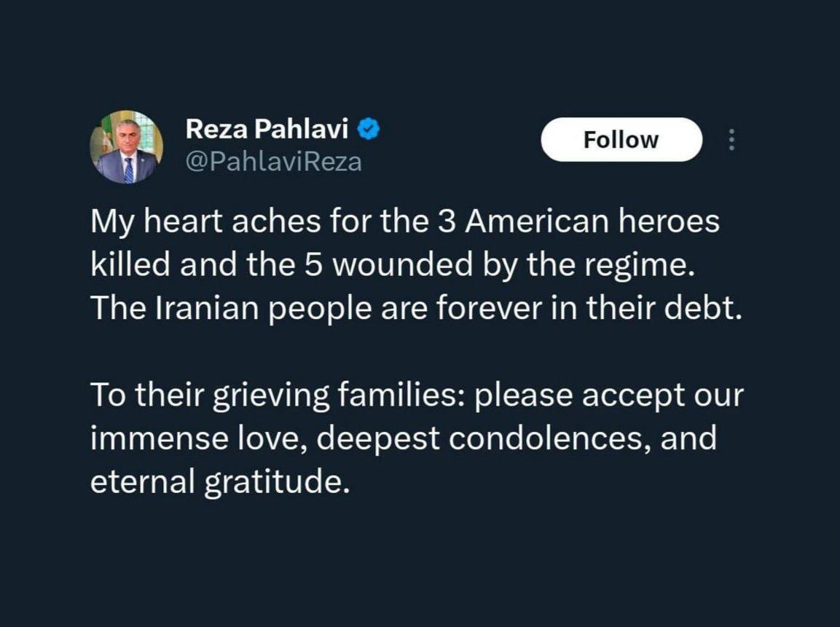Open Reza Pahlavi's profile picture
The height and width of the screenshot is (627, 840).
point(126,146)
